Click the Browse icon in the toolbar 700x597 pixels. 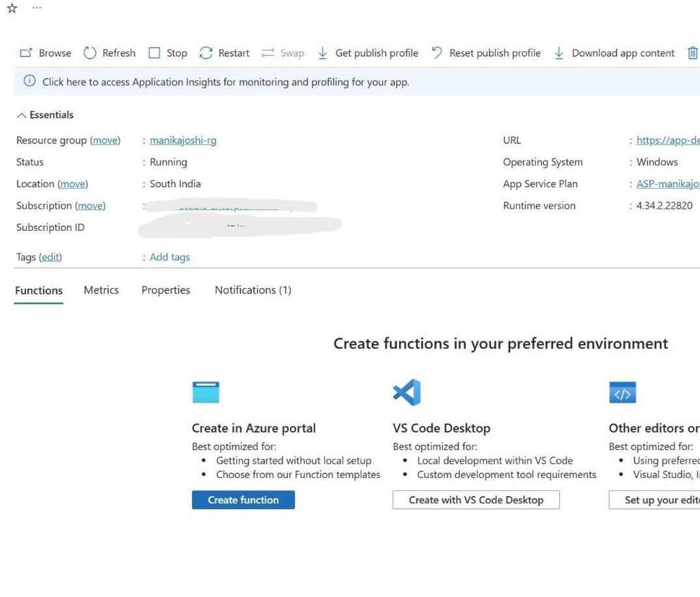(x=26, y=53)
